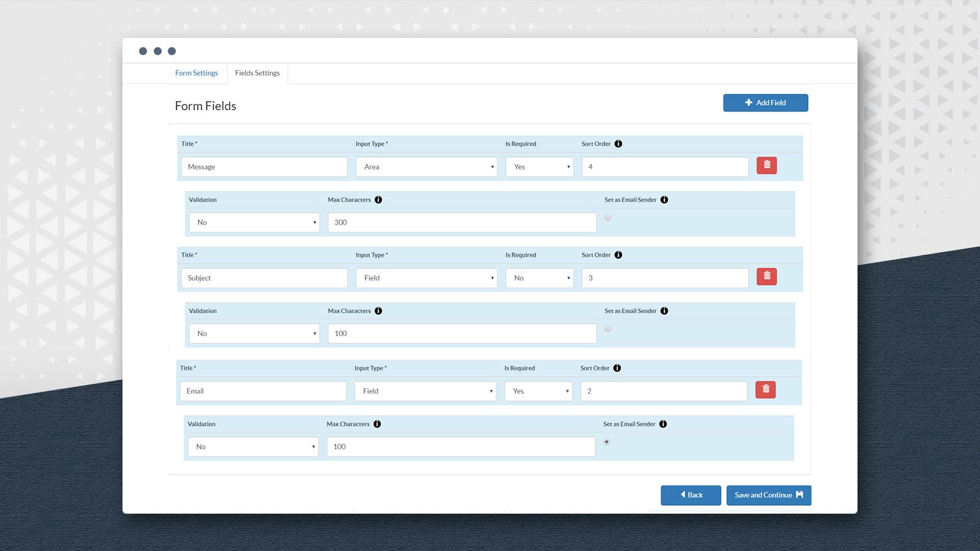
Task: Open Validation dropdown for Email field
Action: pos(252,447)
